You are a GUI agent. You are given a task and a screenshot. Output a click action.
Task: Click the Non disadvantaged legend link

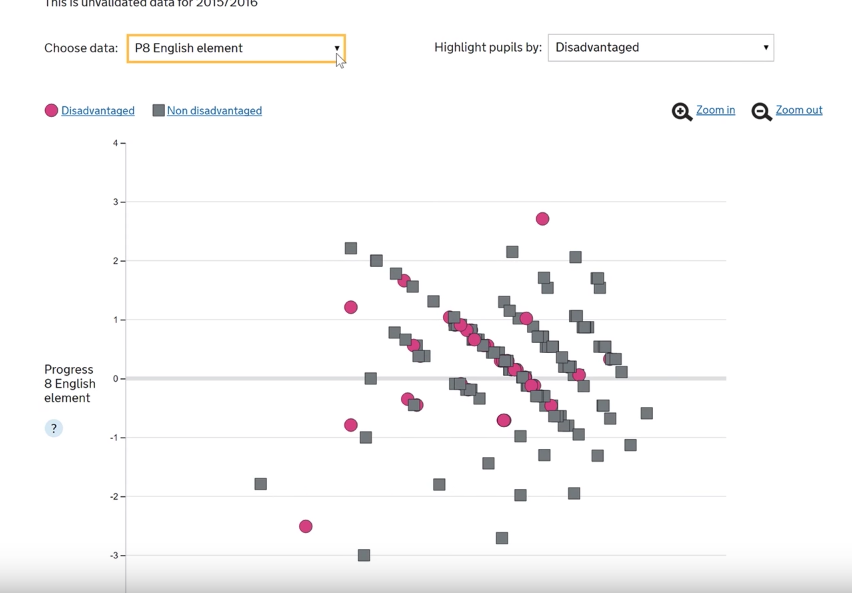tap(214, 111)
